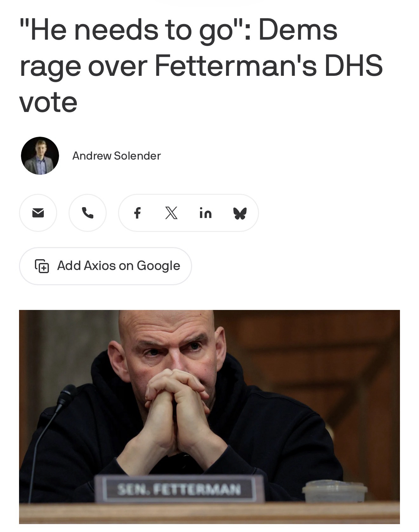This screenshot has height=532, width=419.
Task: Click "Fetterman's DHS" in the headline
Action: 269,66
